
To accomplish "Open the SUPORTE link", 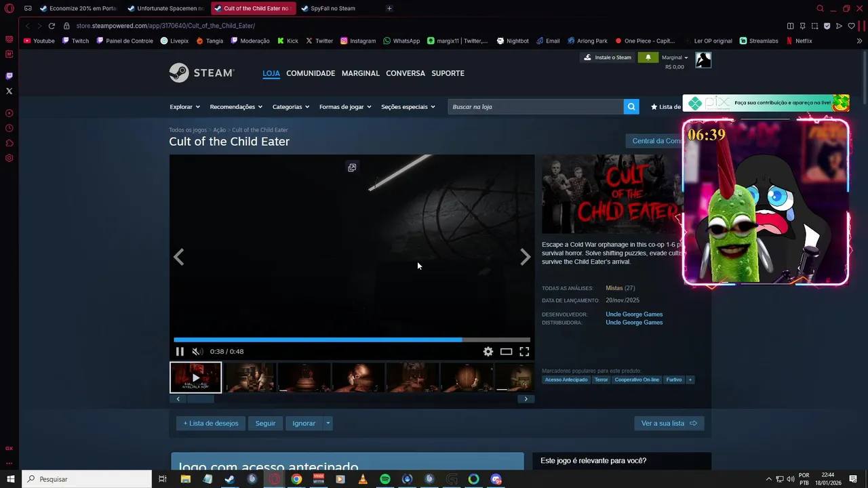I will click(x=448, y=73).
